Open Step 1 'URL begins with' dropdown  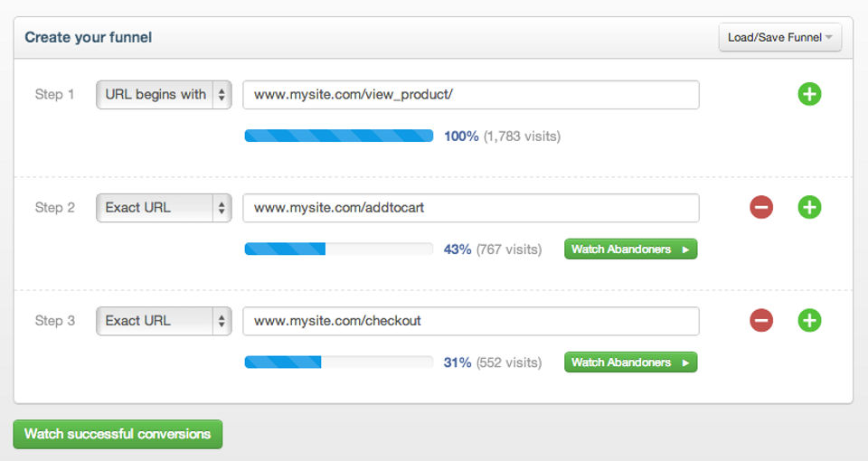click(x=164, y=94)
